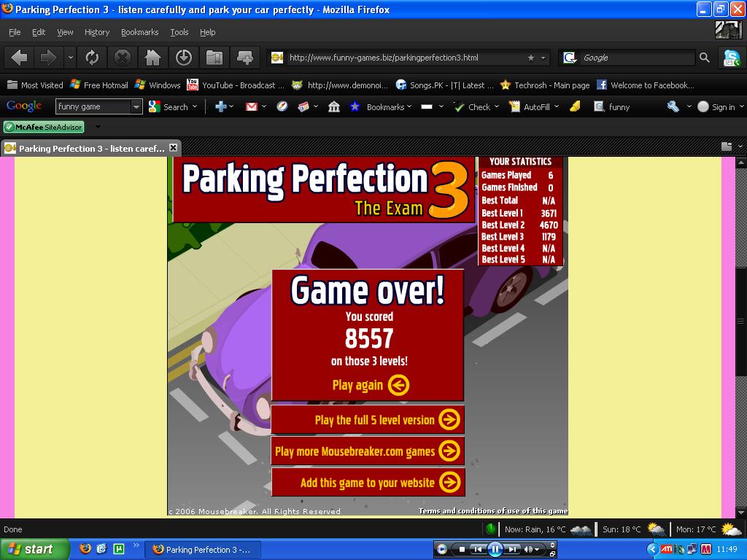Click the search magnifier icon
This screenshot has height=560, width=747.
[705, 58]
